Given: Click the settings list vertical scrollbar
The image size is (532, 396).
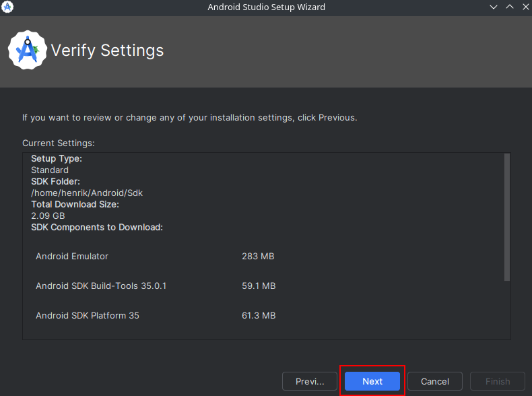Looking at the screenshot, I should (507, 217).
